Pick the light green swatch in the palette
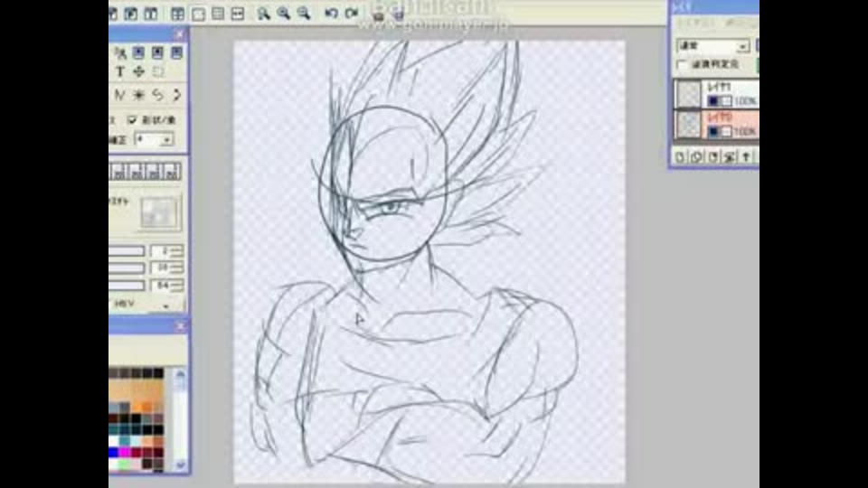Screen dimensions: 868x488 click(125, 464)
